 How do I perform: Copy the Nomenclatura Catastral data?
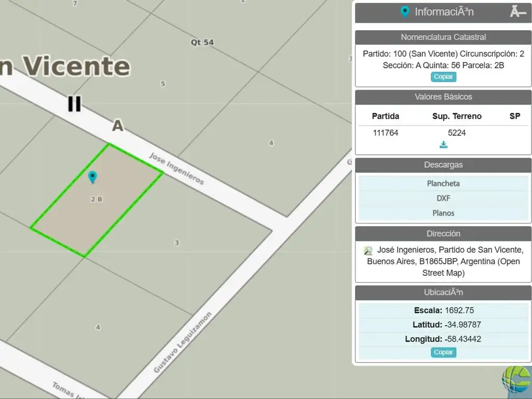(x=443, y=77)
